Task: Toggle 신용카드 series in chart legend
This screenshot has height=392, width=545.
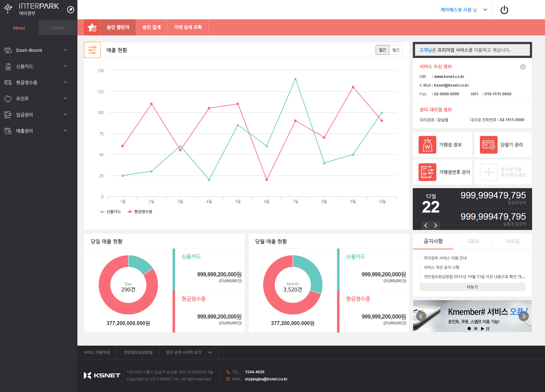Action: point(110,212)
